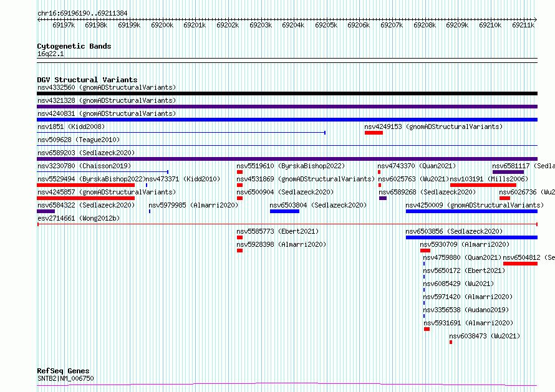
Task: Open SNTB2|NM_006750 gene label
Action: tap(65, 378)
